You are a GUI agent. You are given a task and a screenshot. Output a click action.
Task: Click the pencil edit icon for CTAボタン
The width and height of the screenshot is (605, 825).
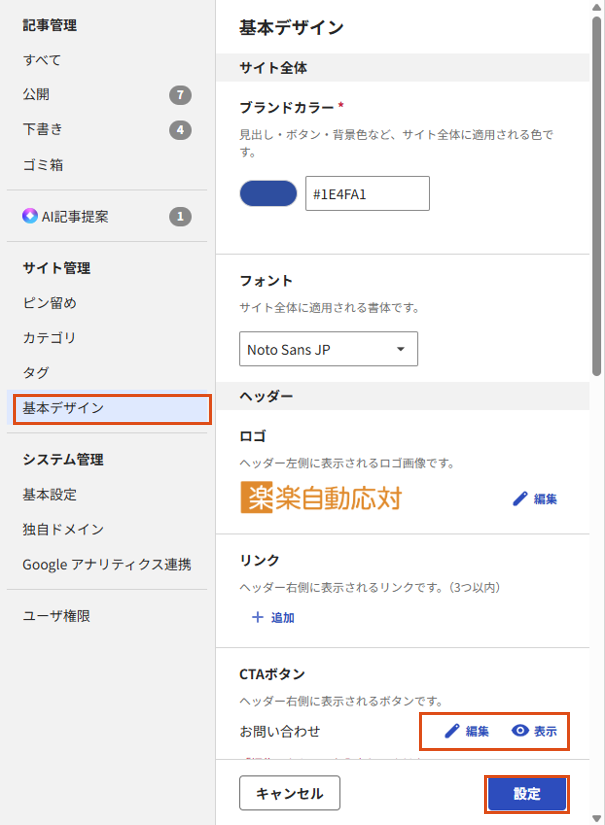[452, 731]
